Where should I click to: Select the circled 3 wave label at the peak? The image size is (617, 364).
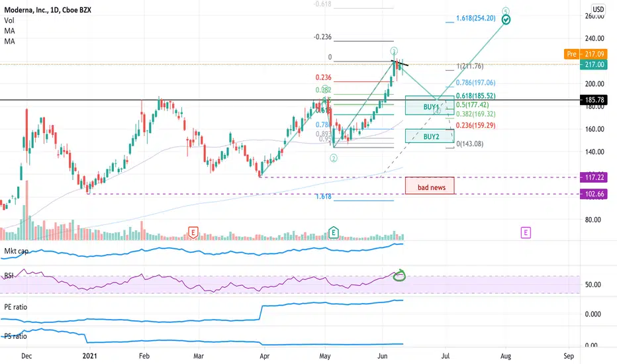[x=394, y=51]
